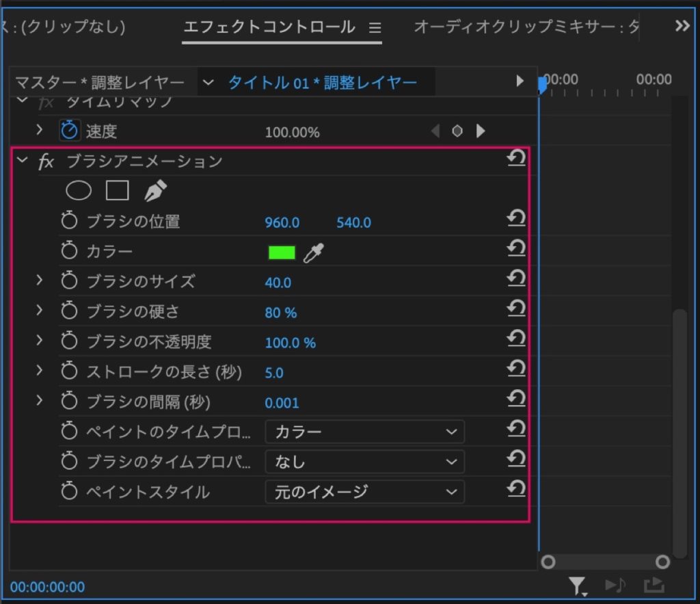Add or remove 速度 keyframe

[x=457, y=131]
